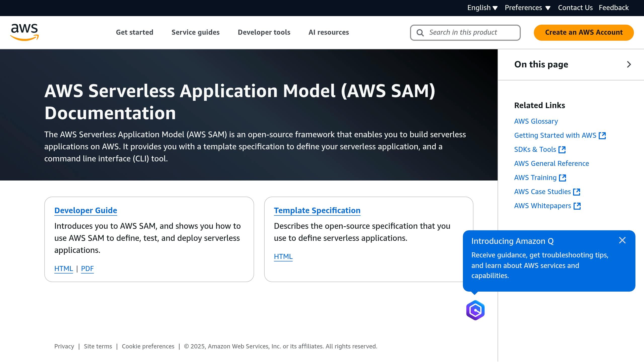Open the Developer tools menu
The height and width of the screenshot is (362, 644).
264,32
